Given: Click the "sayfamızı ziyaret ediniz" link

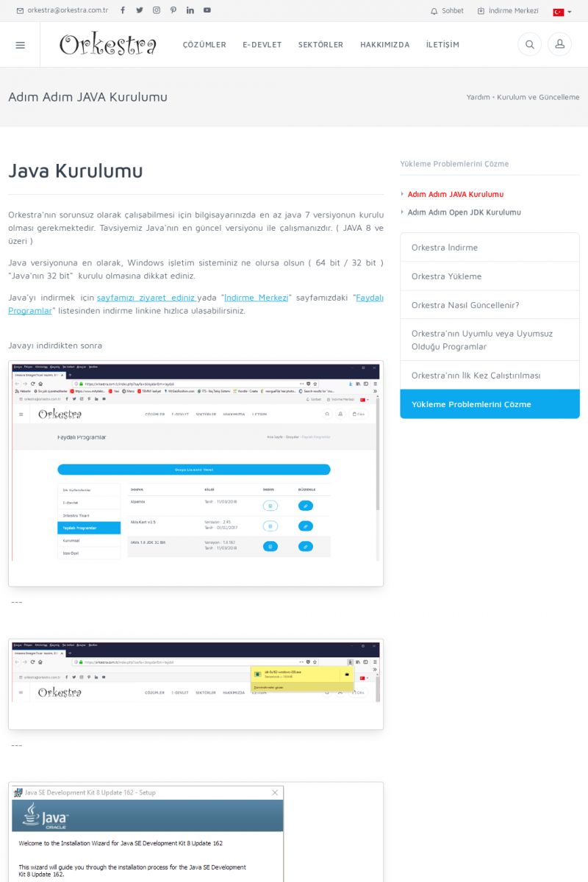Looking at the screenshot, I should [146, 298].
